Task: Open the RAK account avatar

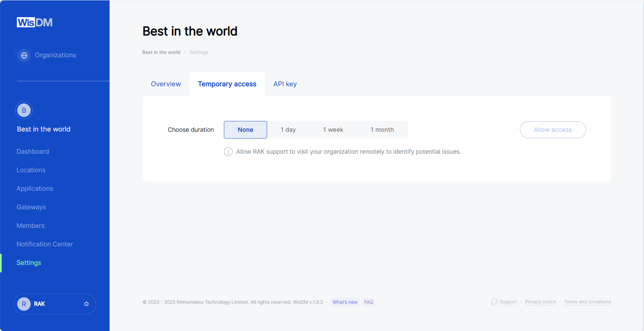Action: [x=24, y=304]
